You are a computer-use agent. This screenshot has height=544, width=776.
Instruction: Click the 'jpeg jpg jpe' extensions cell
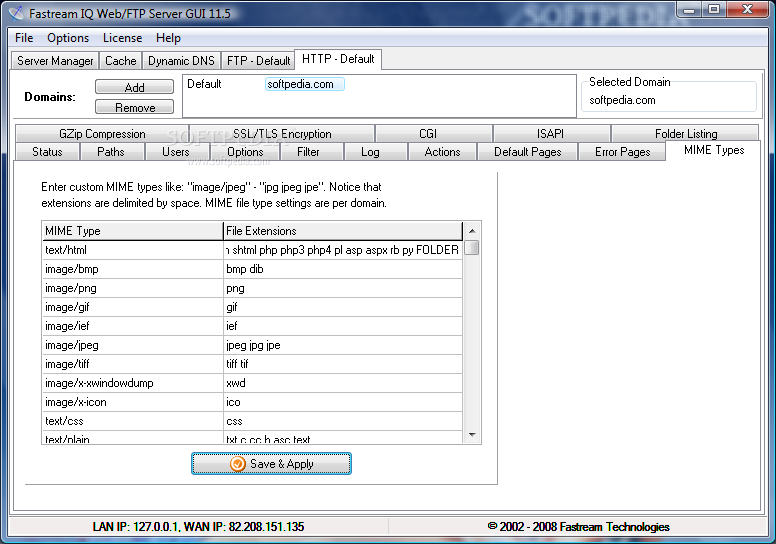(342, 345)
